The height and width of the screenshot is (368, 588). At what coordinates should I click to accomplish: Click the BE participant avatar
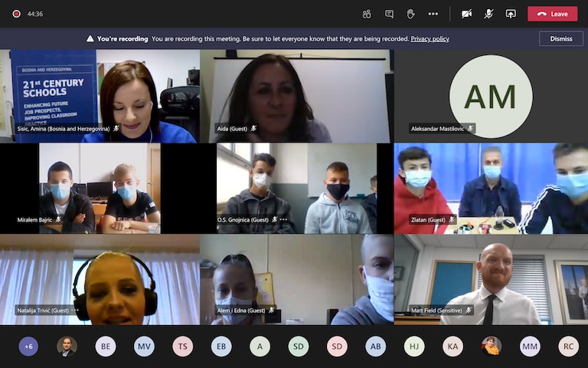click(x=106, y=347)
